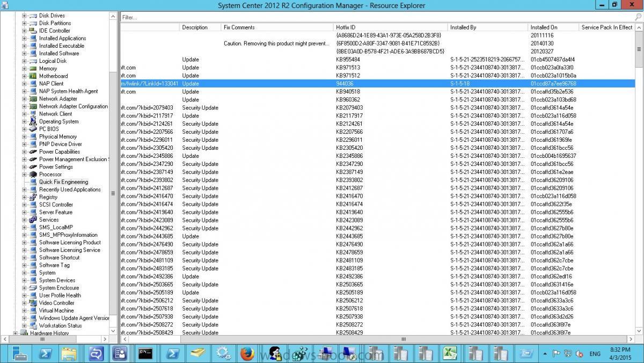Screen dimensions: 644x363
Task: Expand the Installed Software node
Action: pos(24,53)
